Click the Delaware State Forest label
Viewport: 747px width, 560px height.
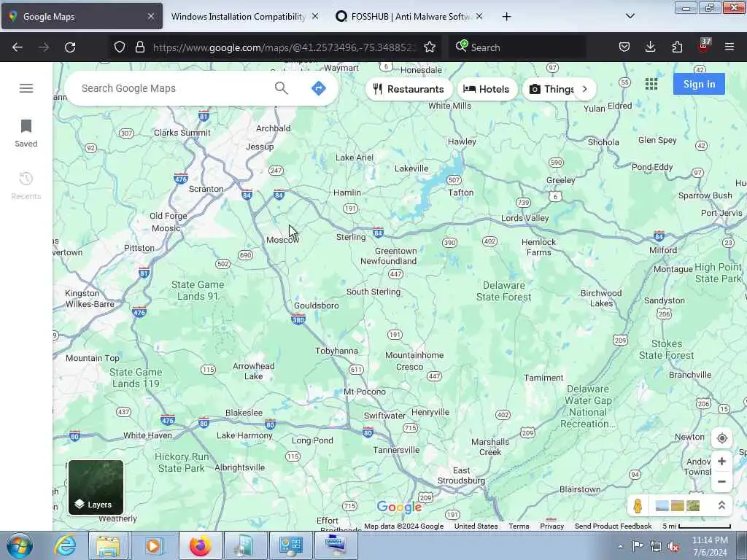tap(503, 291)
